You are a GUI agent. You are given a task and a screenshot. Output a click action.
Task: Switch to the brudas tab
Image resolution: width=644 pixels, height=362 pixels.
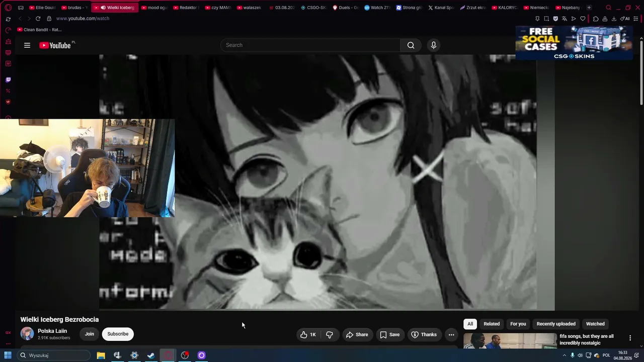point(74,8)
